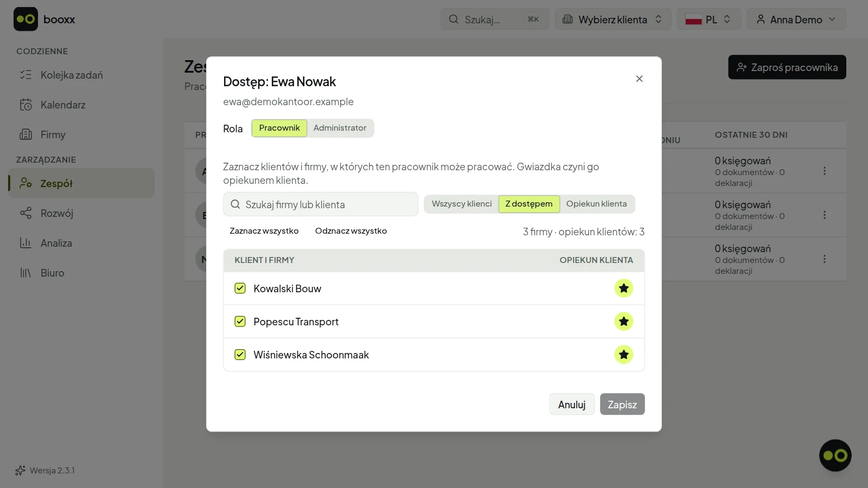Open PL language selector
Screen dimensions: 868x488
tap(709, 19)
